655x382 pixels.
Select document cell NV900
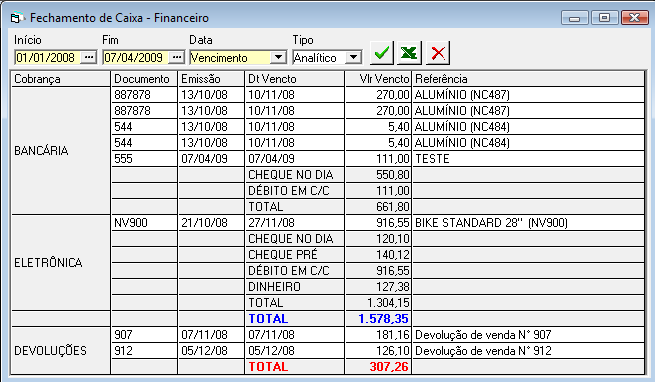(x=145, y=223)
